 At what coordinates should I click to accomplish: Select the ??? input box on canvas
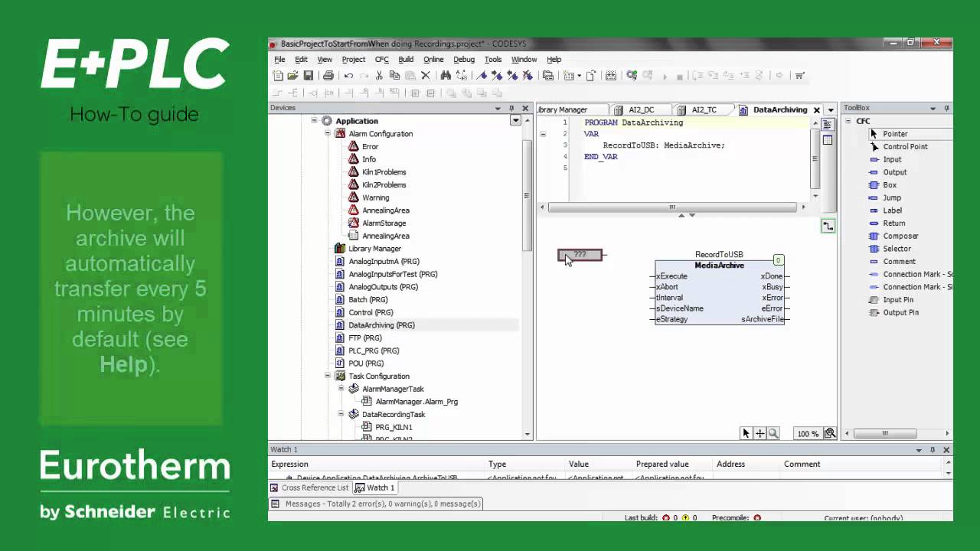[x=580, y=255]
